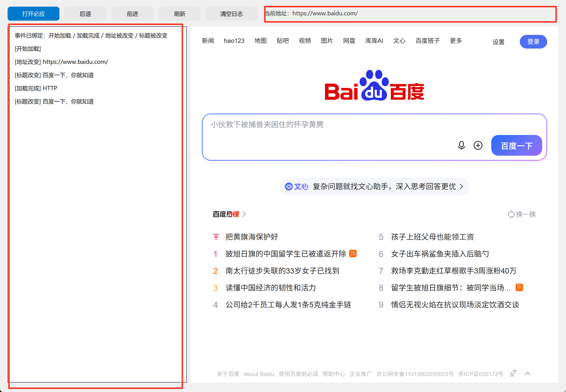Open the 地图 nav link

click(x=260, y=41)
